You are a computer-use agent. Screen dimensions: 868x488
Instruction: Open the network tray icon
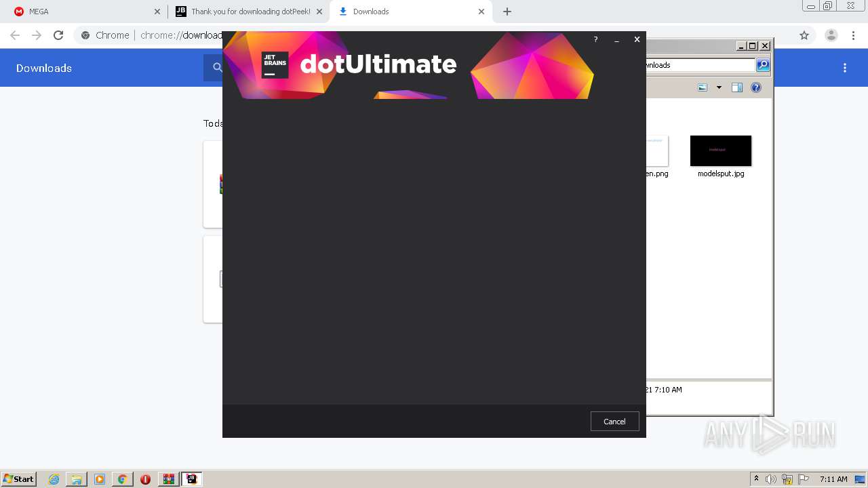click(x=787, y=479)
